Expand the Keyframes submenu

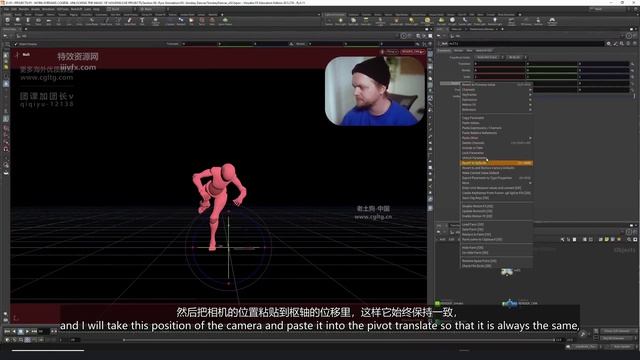(x=496, y=95)
